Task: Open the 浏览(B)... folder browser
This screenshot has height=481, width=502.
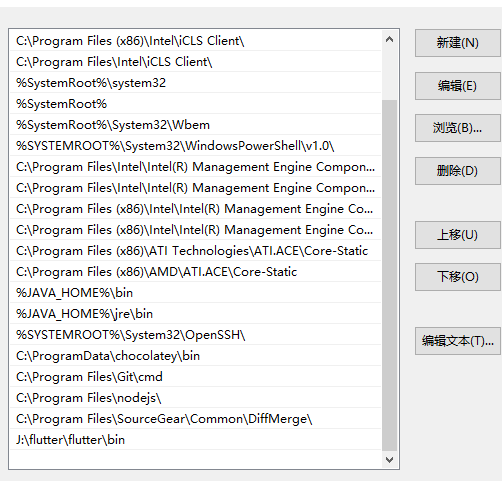Action: [x=458, y=128]
